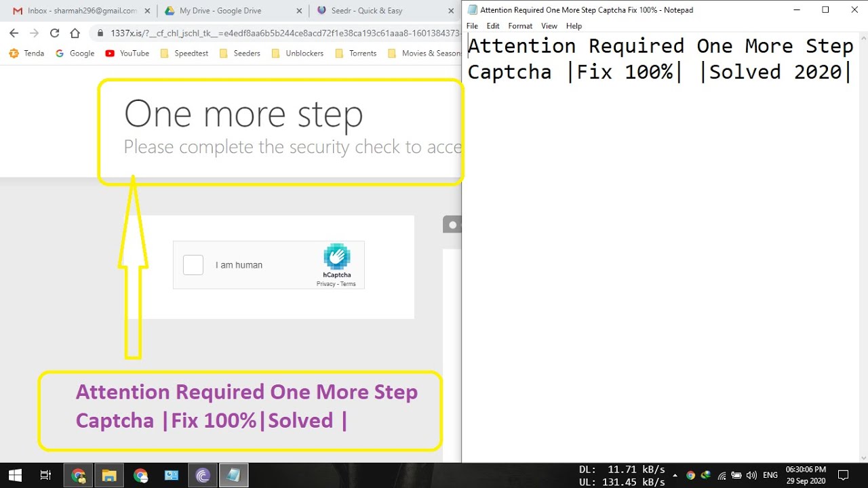
Task: Expand the Movies & Seasons bookmark folder
Action: (x=424, y=54)
